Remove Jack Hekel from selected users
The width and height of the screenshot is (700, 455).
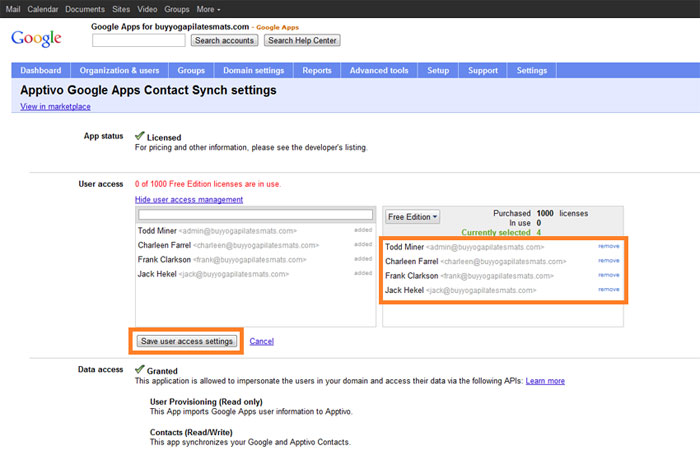point(608,289)
